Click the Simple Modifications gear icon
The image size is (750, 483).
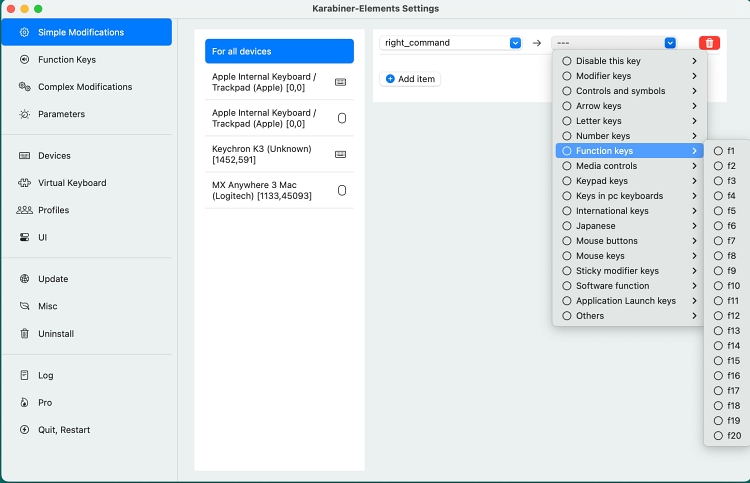pyautogui.click(x=24, y=32)
